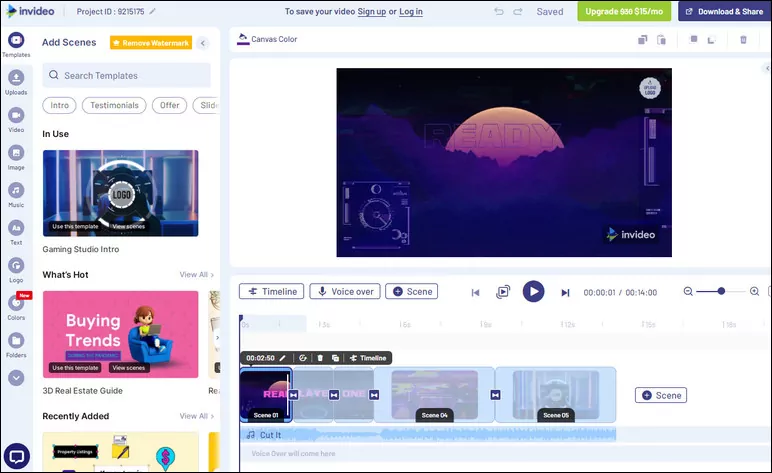Click transition icon before Scene 05
The width and height of the screenshot is (772, 473).
495,395
